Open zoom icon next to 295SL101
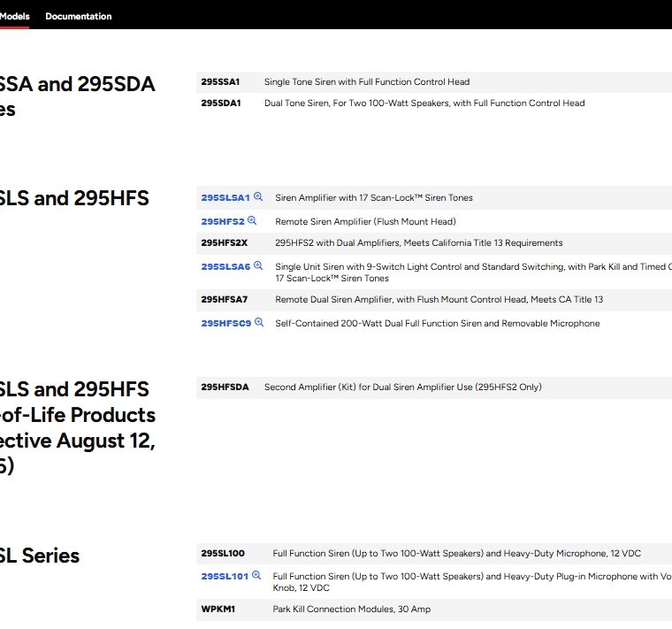This screenshot has width=672, height=629. [256, 575]
